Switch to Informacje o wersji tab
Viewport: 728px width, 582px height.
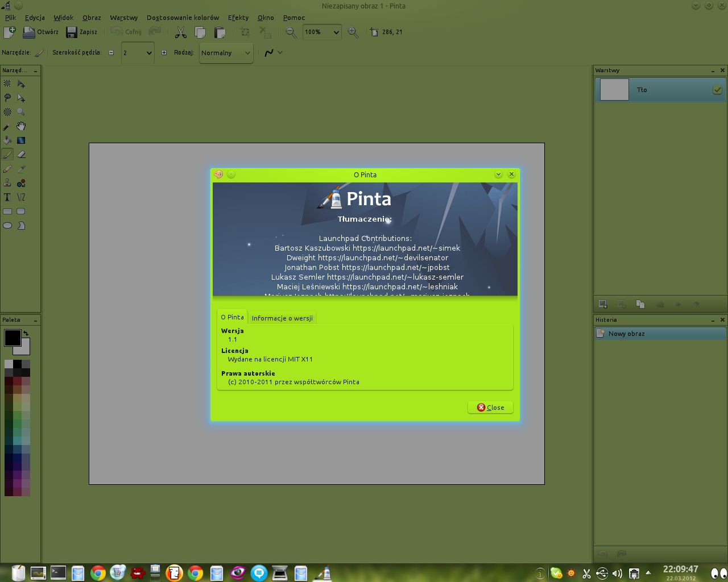coord(282,318)
